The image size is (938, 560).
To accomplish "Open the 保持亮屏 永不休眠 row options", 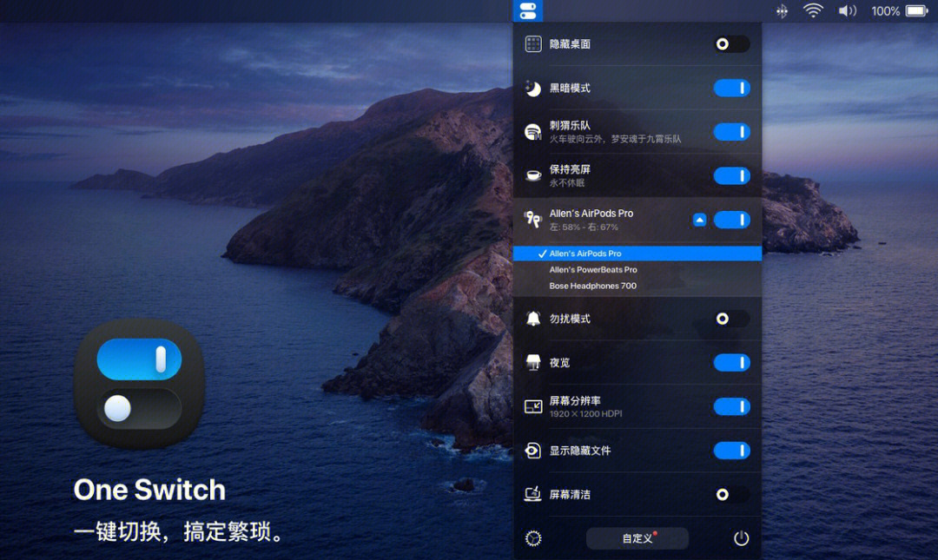I will tap(637, 176).
